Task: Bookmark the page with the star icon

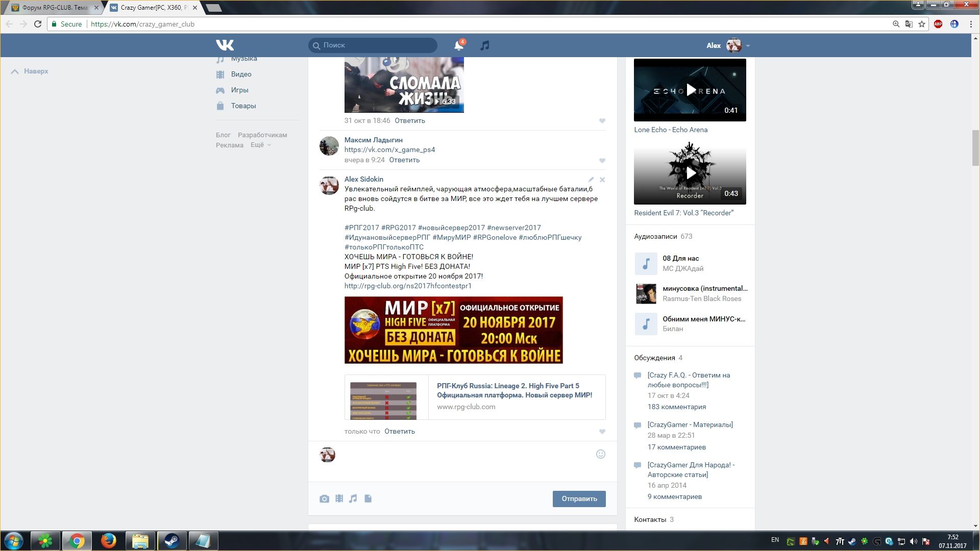Action: pos(922,24)
